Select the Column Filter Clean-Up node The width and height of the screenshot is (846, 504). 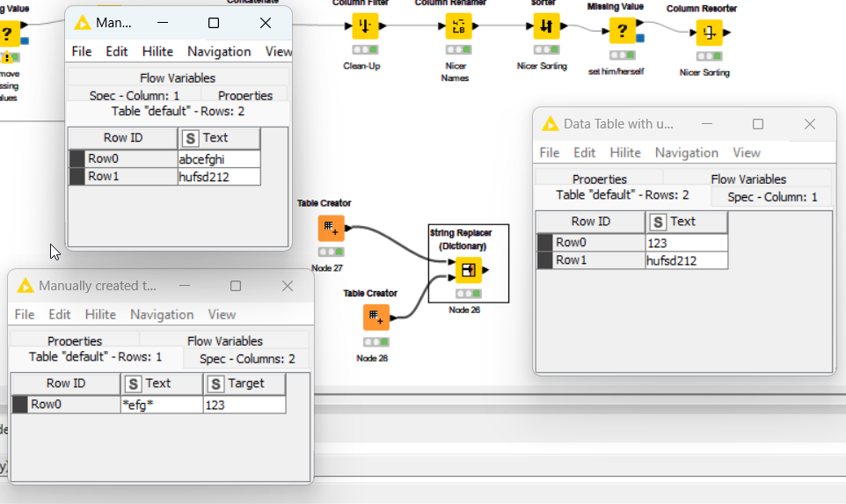pos(365,26)
